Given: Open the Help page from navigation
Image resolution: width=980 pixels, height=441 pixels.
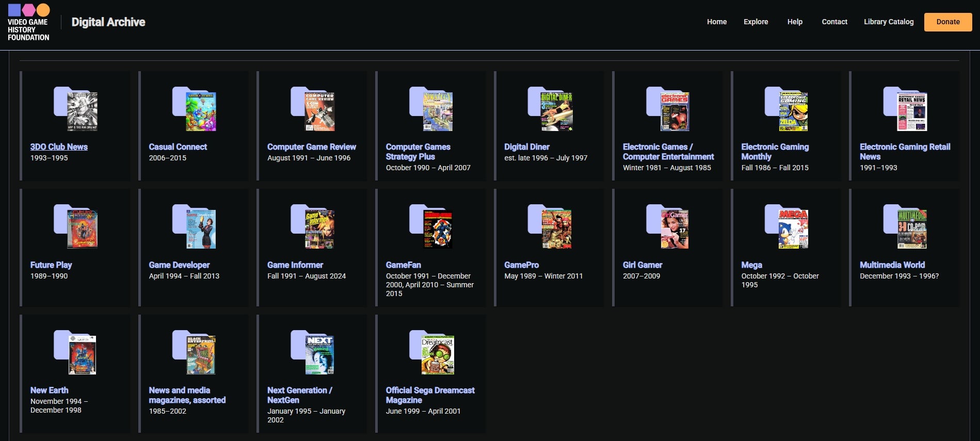Looking at the screenshot, I should [x=795, y=22].
